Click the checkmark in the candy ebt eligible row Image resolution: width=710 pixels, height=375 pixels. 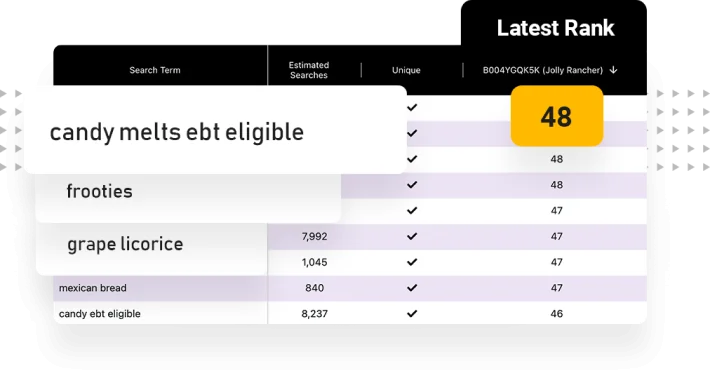click(412, 313)
